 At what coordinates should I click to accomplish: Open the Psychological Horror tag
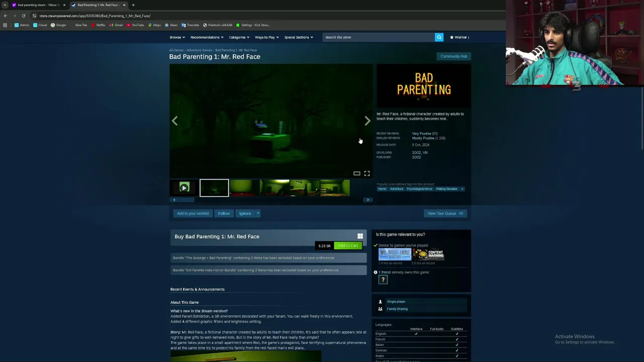click(419, 189)
